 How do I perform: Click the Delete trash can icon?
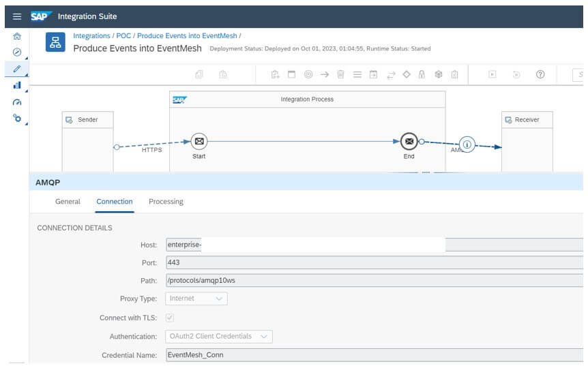pyautogui.click(x=340, y=74)
